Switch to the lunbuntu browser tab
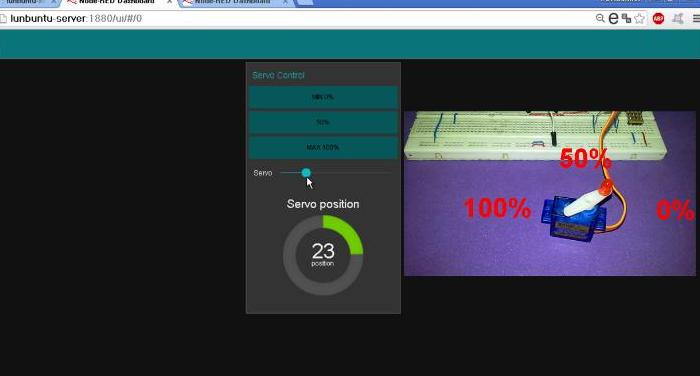 [x=27, y=3]
